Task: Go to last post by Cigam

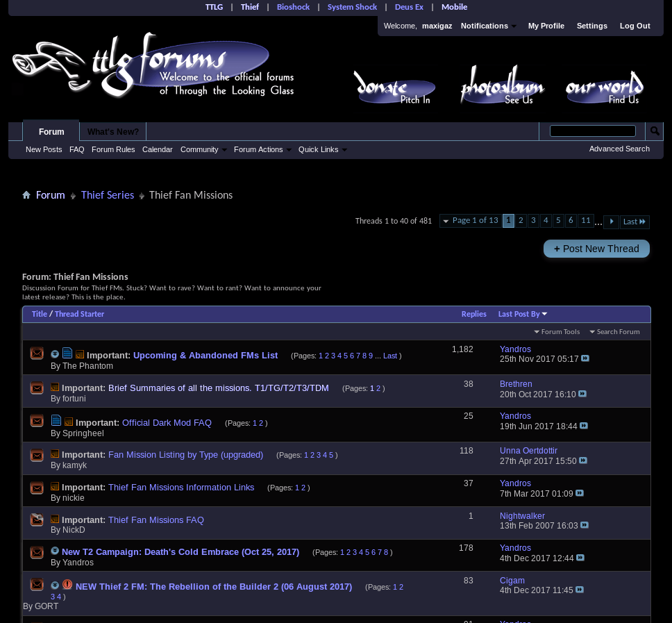Action: pyautogui.click(x=580, y=590)
